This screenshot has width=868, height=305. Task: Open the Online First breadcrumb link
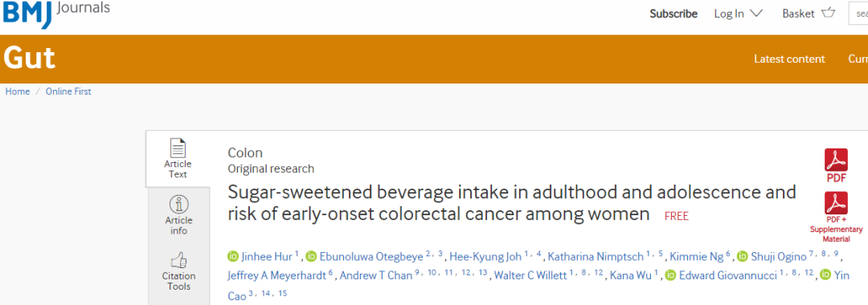pyautogui.click(x=68, y=91)
